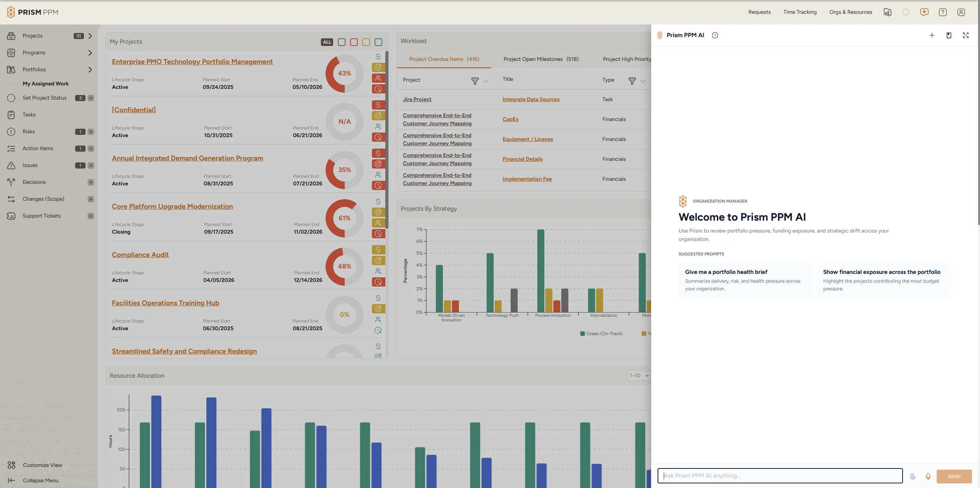Click the SEND button
The width and height of the screenshot is (980, 488).
[954, 477]
